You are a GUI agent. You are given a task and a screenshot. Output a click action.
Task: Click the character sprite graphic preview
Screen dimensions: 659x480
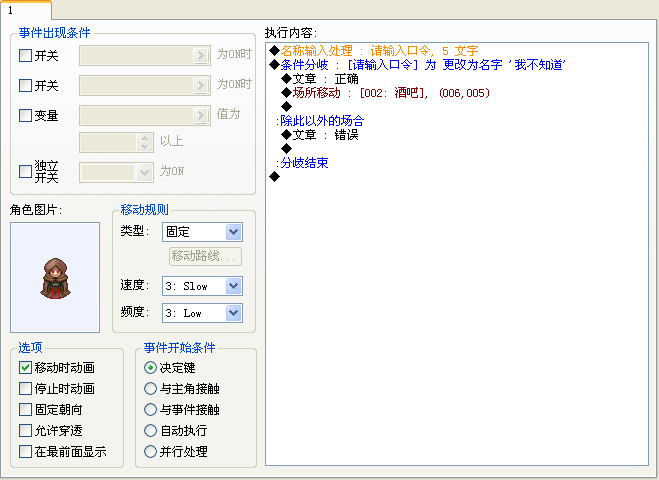[x=55, y=277]
